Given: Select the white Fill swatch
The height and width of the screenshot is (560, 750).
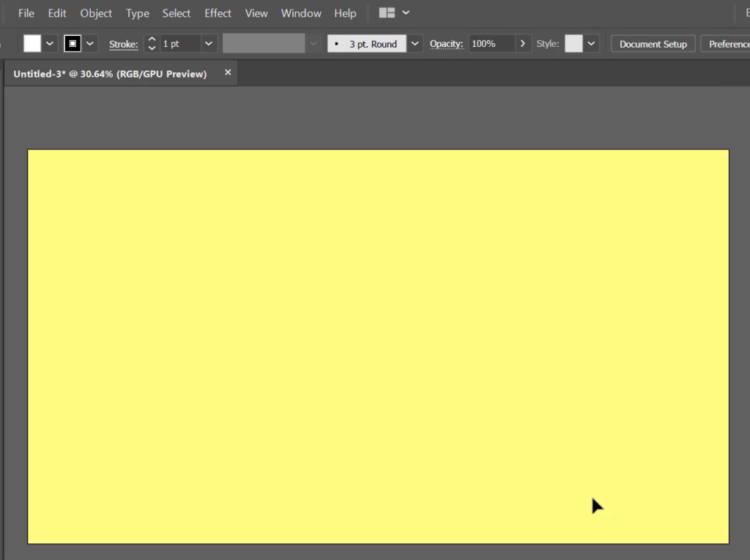Looking at the screenshot, I should pos(31,43).
